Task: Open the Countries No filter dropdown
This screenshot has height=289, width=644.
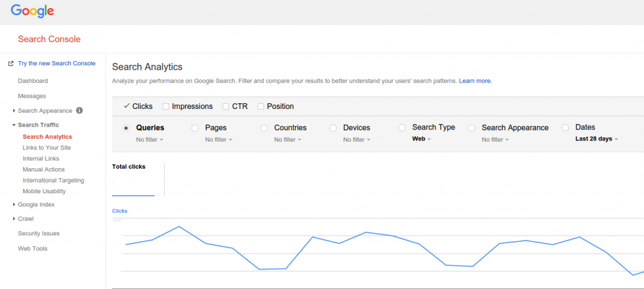Action: (x=287, y=140)
